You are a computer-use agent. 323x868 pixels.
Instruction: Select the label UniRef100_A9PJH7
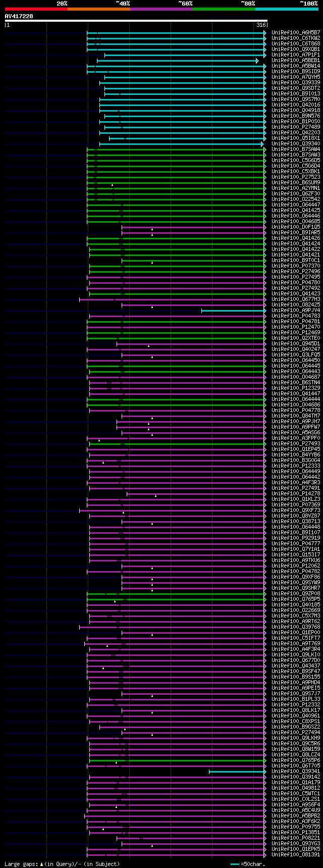[x=296, y=421]
